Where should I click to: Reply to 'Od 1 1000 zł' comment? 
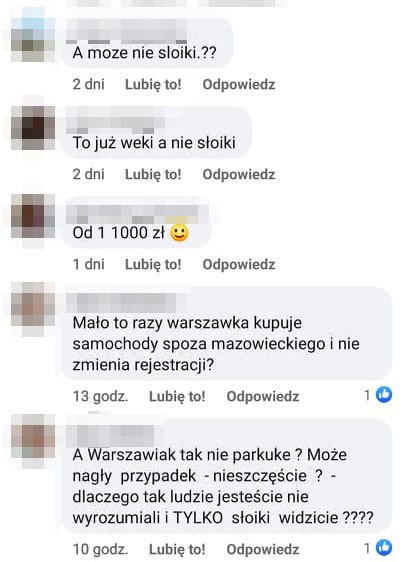click(x=239, y=265)
